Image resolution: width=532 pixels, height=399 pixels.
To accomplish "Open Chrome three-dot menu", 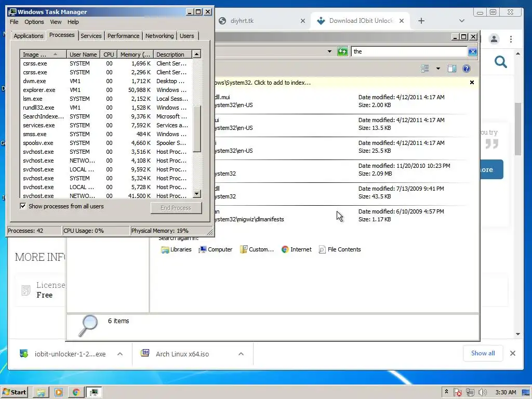I will click(x=511, y=39).
